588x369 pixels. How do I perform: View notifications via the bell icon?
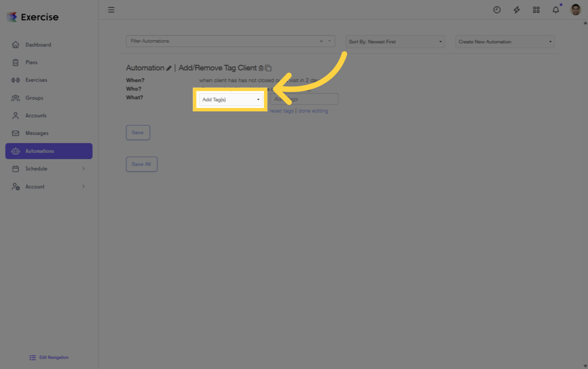point(555,10)
